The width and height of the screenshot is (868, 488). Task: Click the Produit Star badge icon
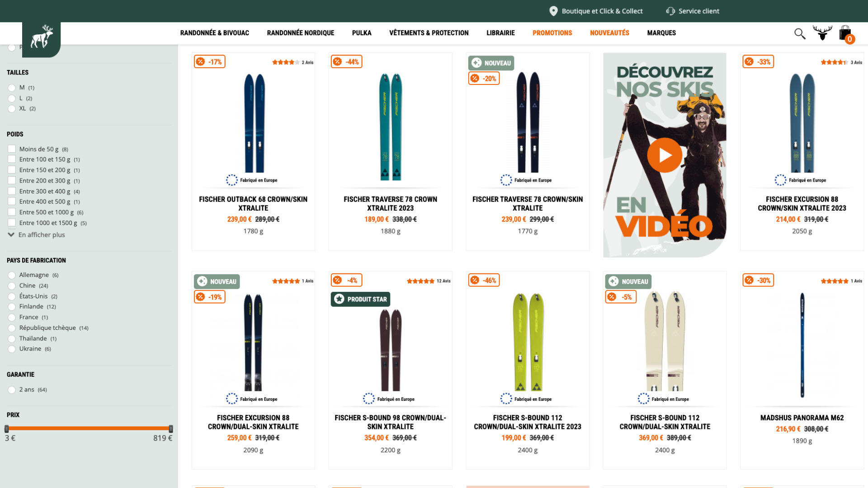[339, 299]
